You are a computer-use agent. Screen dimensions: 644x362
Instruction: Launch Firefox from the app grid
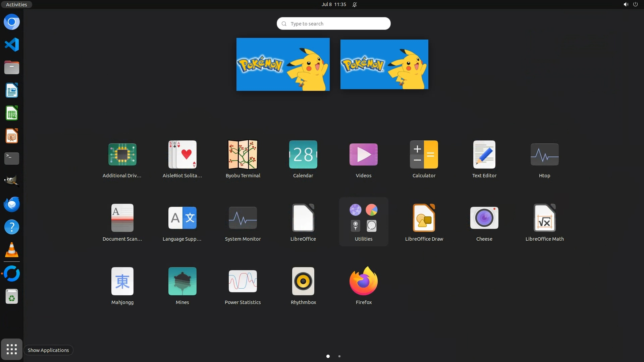(363, 281)
